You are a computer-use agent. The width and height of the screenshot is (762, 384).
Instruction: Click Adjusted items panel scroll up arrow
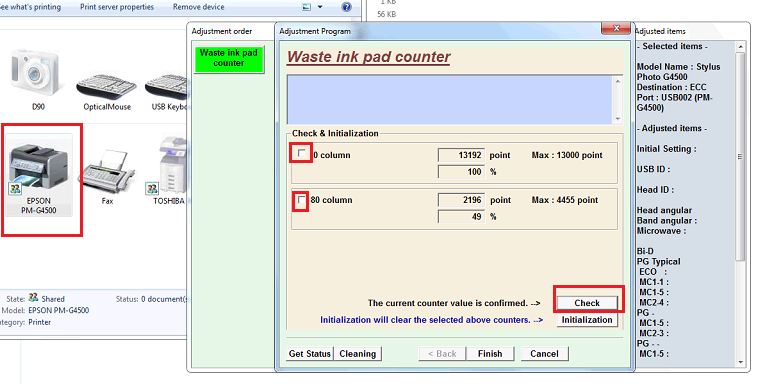[741, 47]
